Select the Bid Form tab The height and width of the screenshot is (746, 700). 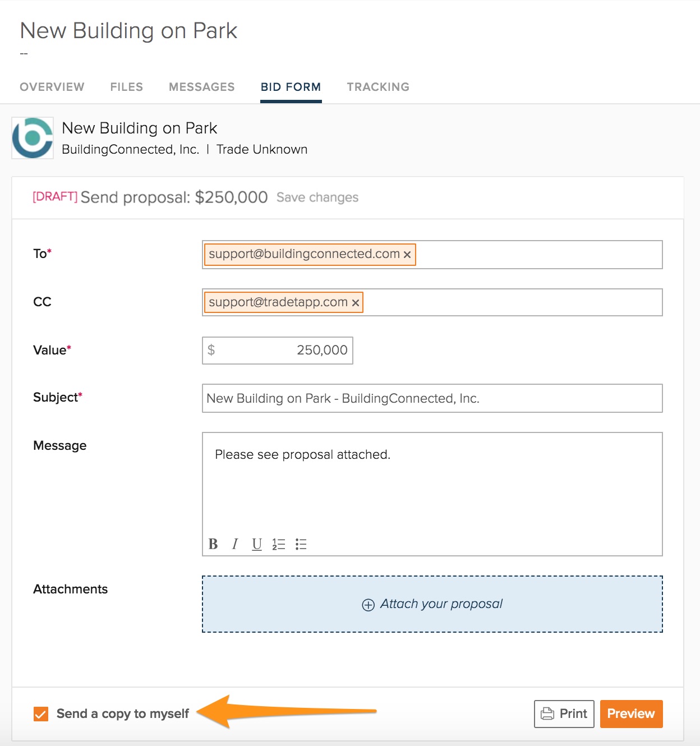291,87
